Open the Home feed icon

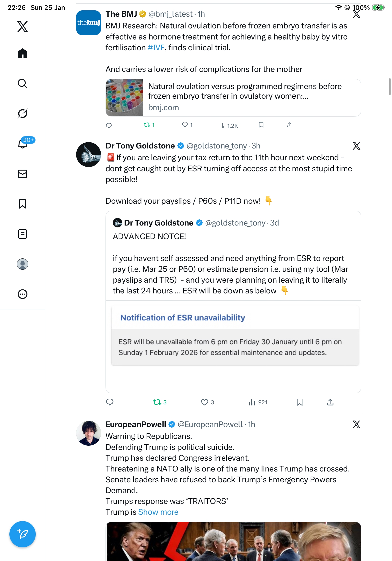23,54
